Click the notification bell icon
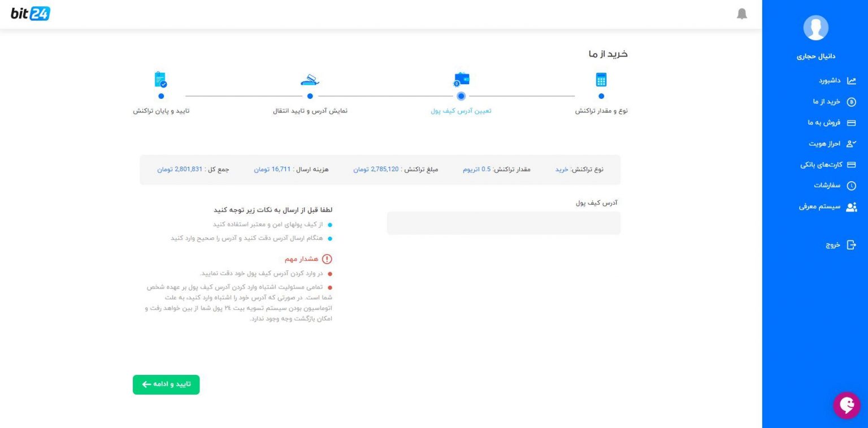This screenshot has height=428, width=868. click(x=741, y=14)
